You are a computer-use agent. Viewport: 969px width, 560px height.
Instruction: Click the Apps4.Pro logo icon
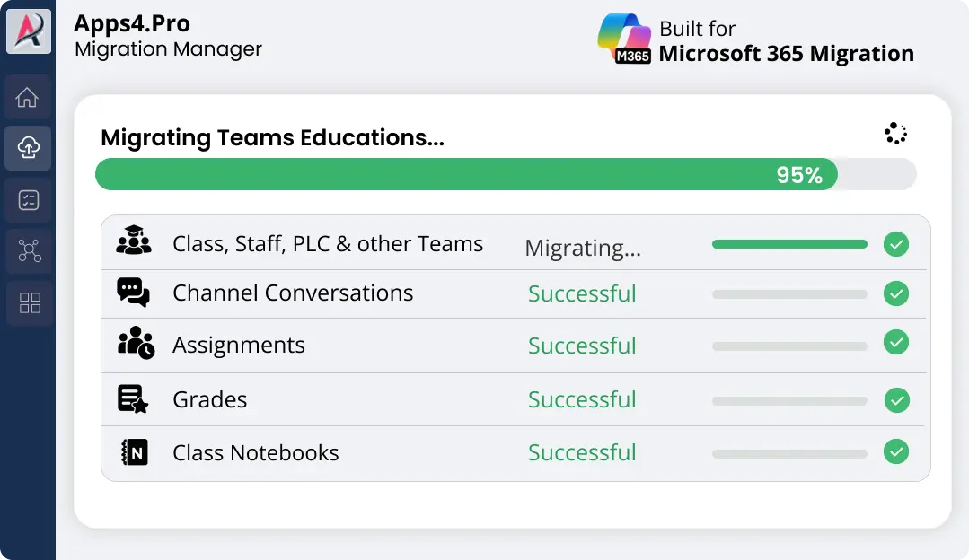click(29, 31)
